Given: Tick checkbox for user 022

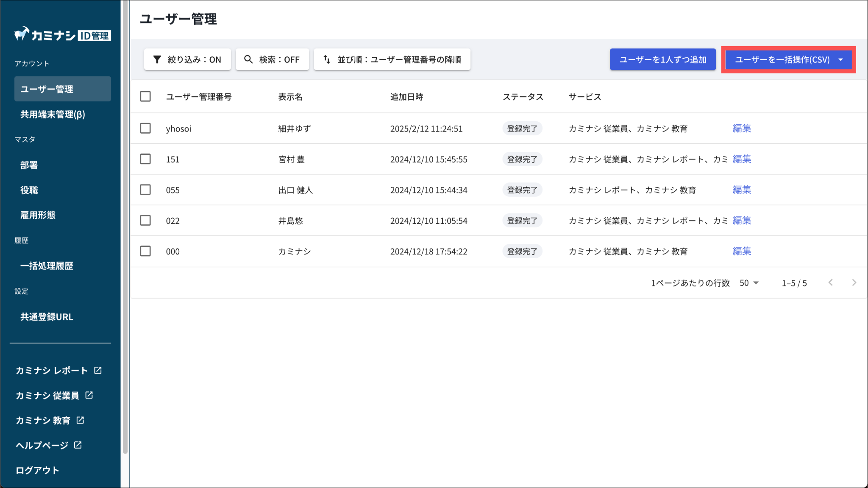Looking at the screenshot, I should coord(145,220).
